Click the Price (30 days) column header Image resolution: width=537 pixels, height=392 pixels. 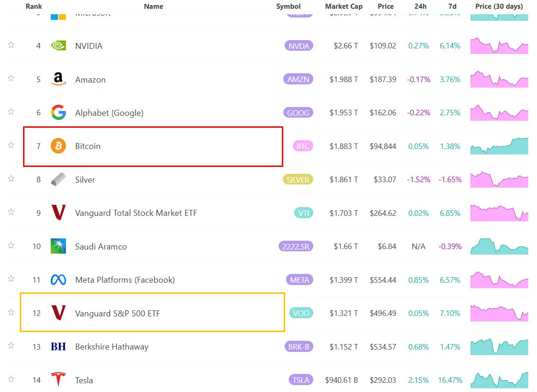click(x=499, y=6)
